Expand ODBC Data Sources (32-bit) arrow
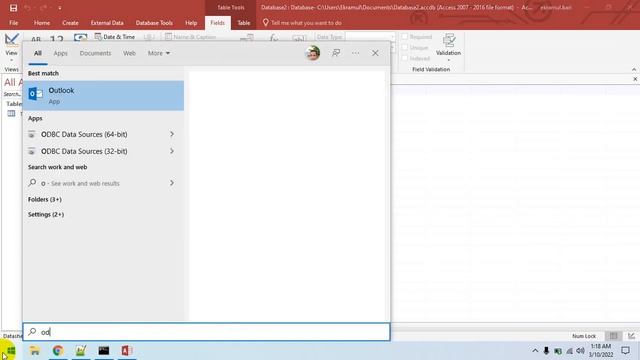 click(172, 151)
